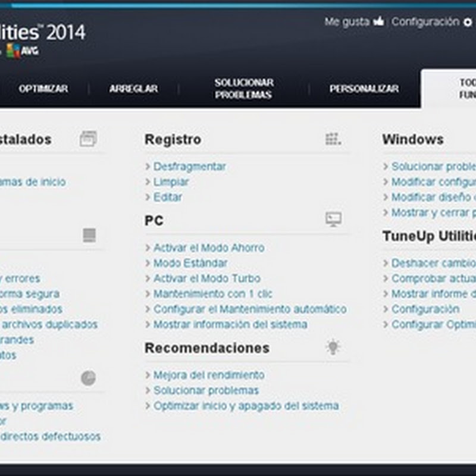Click the Recomendaciones section heading
This screenshot has height=476, width=476.
coord(207,348)
